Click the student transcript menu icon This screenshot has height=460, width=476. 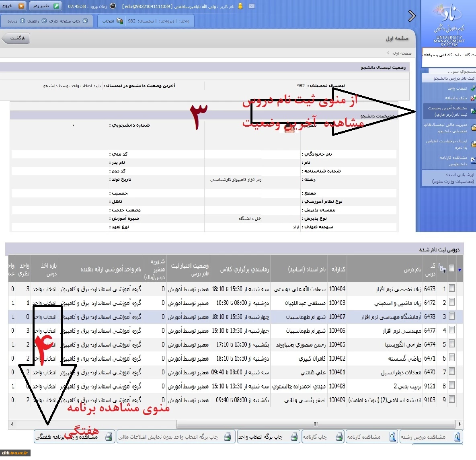point(473,160)
